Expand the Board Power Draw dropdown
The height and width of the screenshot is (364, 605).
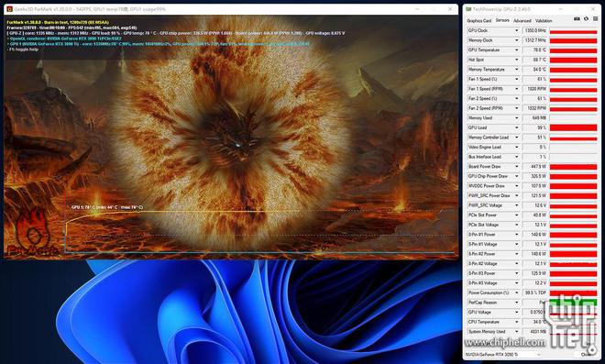[x=516, y=166]
